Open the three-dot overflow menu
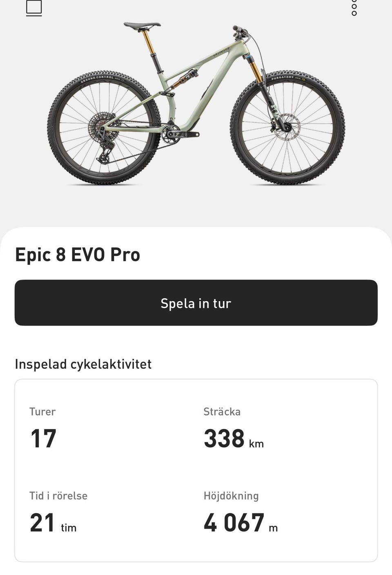The image size is (392, 575). pos(354,7)
